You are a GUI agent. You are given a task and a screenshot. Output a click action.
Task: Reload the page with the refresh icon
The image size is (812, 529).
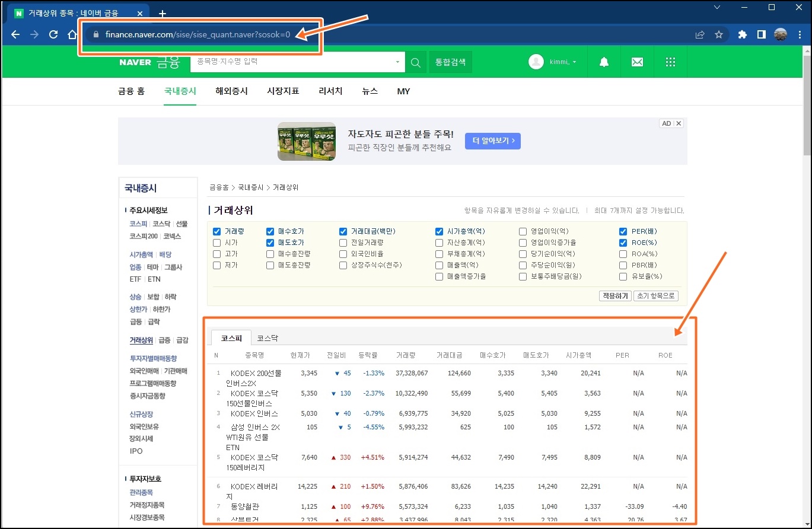(53, 34)
